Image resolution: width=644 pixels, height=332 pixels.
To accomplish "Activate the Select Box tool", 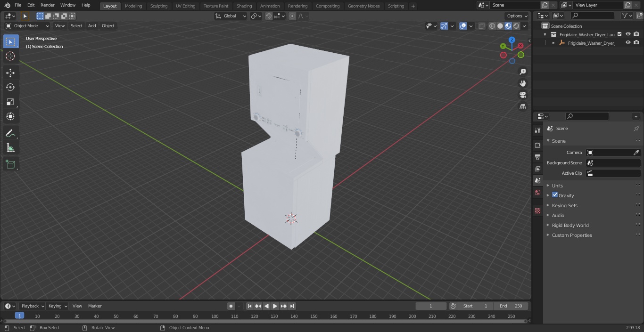I will (10, 41).
